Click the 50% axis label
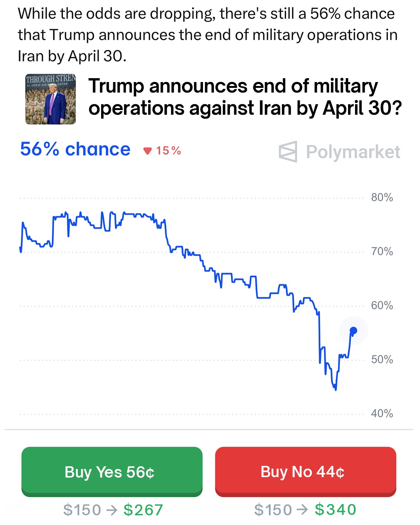This screenshot has width=420, height=525. point(382,359)
